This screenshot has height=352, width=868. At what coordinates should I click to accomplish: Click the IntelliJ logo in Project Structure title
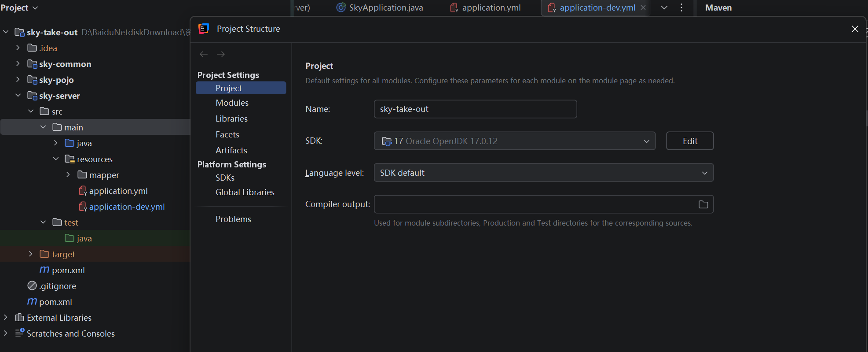tap(204, 29)
